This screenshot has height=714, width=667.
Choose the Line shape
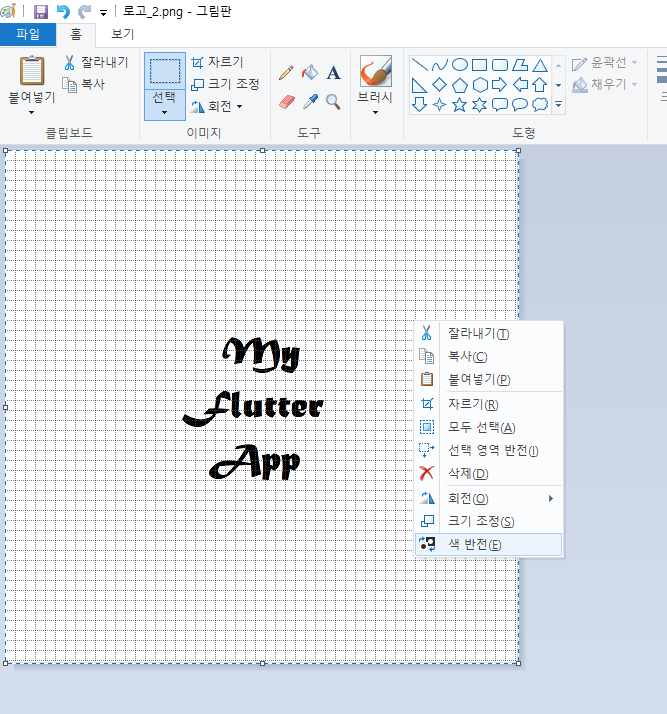point(419,65)
